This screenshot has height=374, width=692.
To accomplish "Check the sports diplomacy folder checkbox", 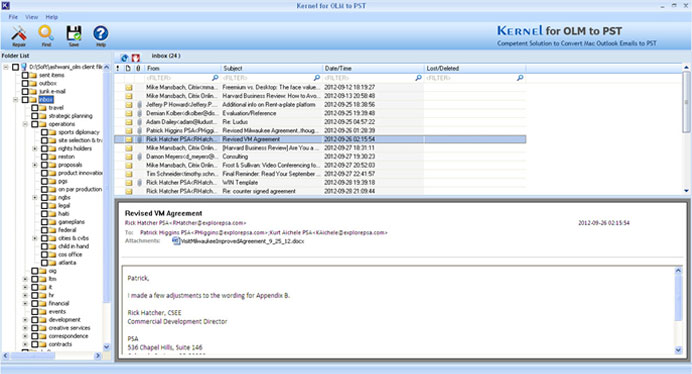I will coord(44,132).
